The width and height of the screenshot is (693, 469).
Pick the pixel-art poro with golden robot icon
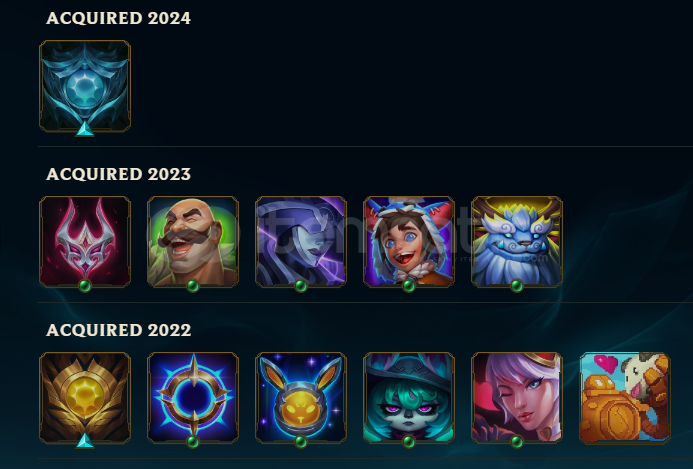tap(625, 398)
